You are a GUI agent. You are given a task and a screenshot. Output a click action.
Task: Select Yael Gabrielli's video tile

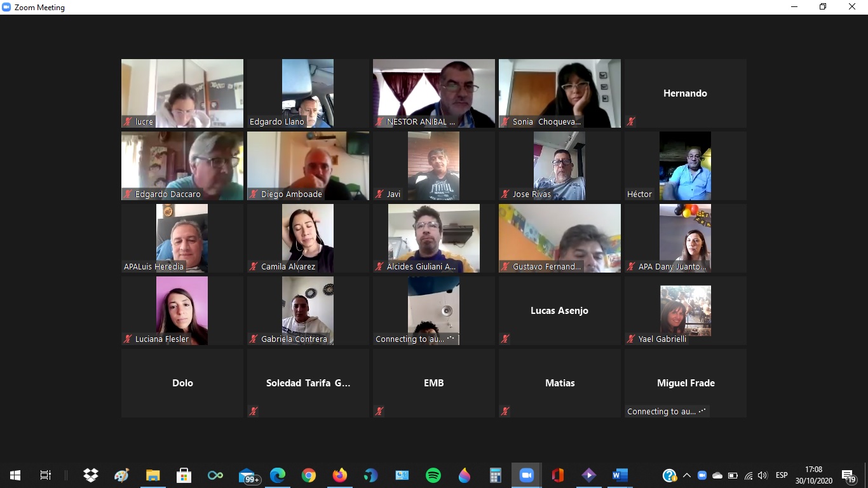[686, 311]
